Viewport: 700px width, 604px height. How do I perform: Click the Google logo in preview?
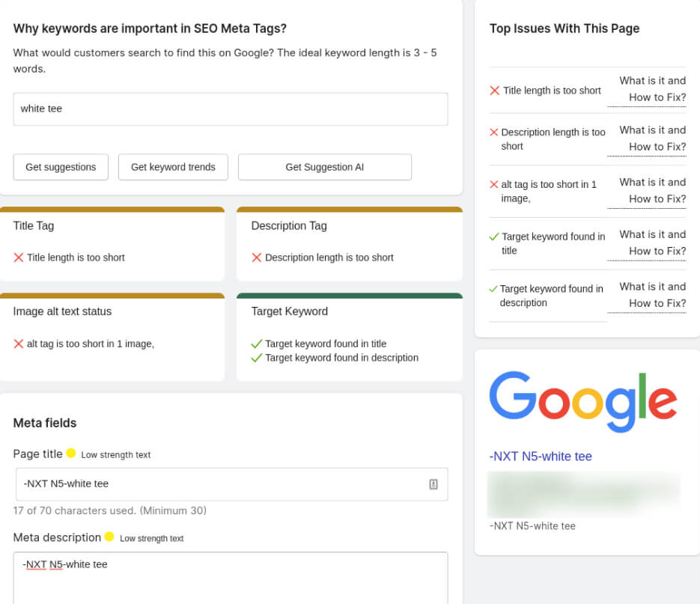(582, 402)
